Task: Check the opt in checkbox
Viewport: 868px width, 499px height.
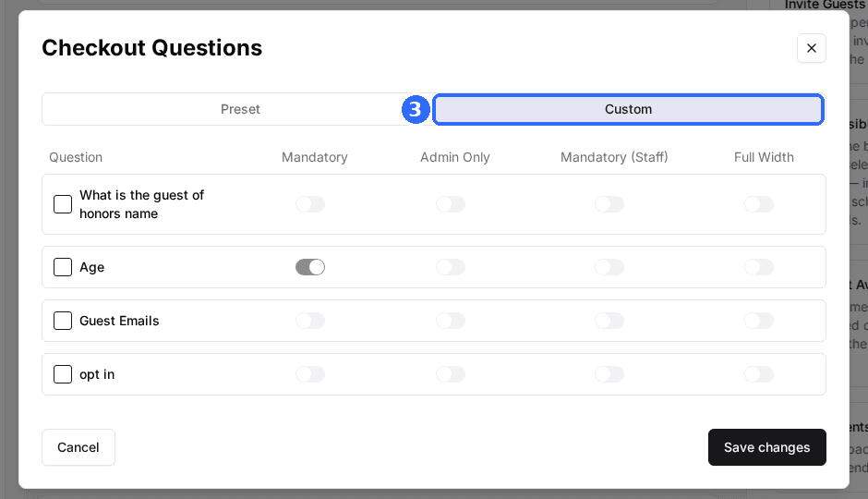Action: (63, 374)
